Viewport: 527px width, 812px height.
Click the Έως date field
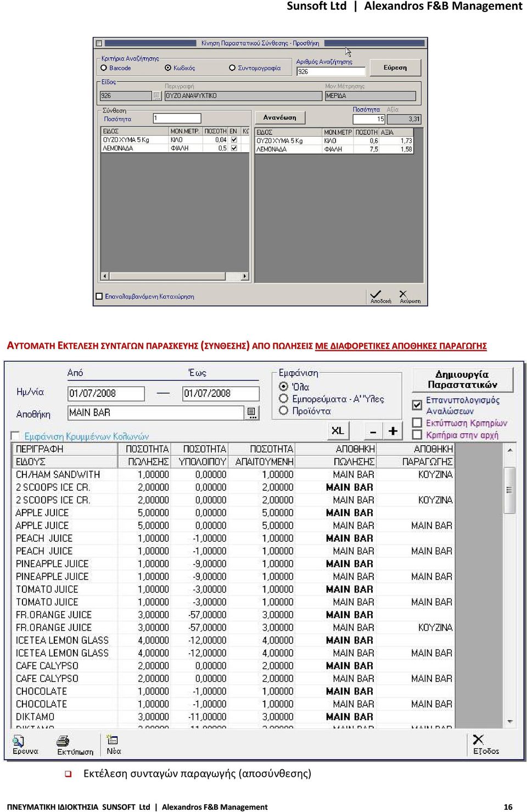[x=221, y=393]
